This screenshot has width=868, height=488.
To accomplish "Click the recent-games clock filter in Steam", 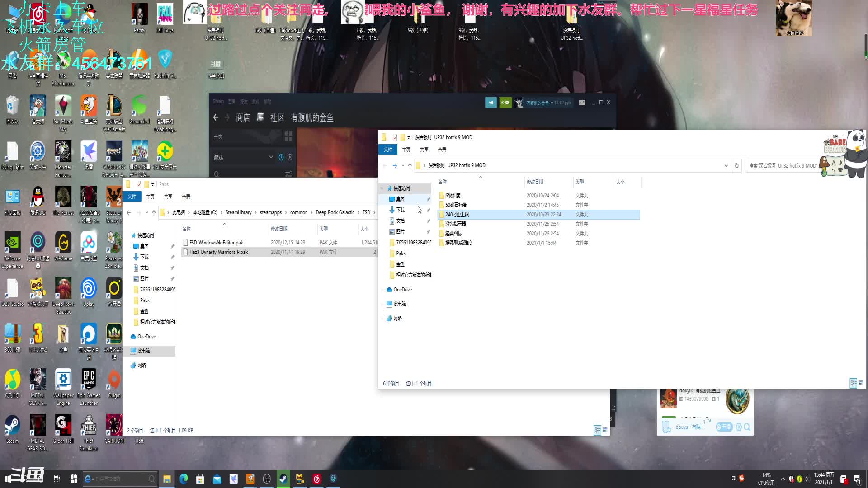I will 281,157.
